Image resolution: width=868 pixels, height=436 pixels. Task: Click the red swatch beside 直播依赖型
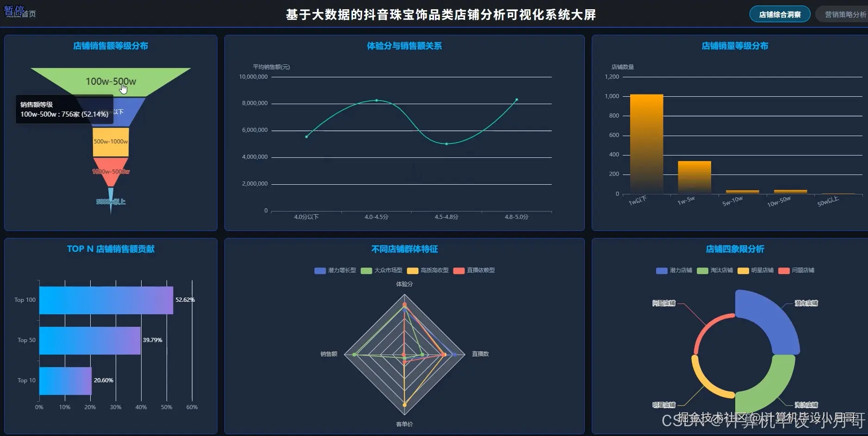point(458,271)
